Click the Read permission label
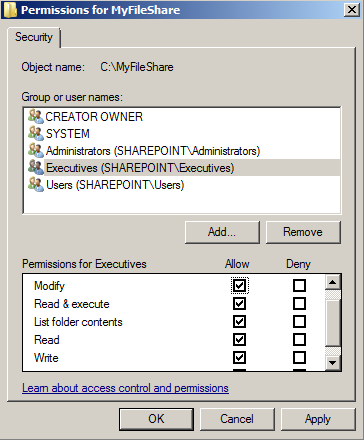 click(47, 340)
